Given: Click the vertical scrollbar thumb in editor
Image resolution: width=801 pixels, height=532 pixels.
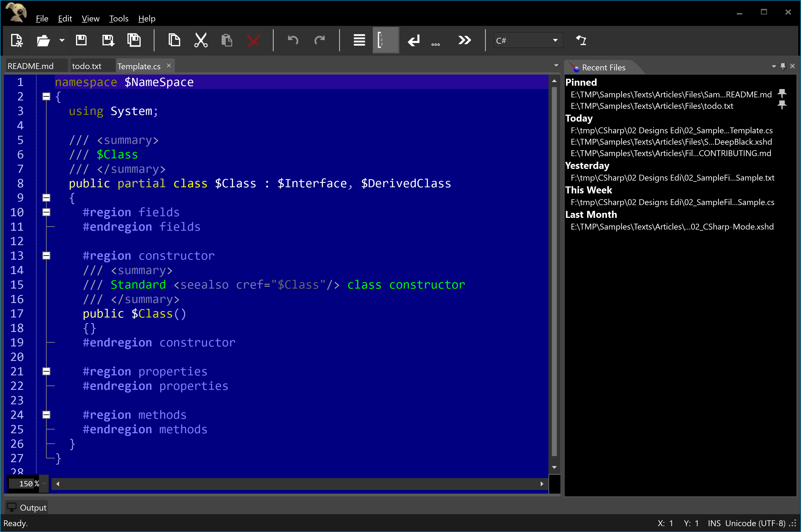Looking at the screenshot, I should click(x=554, y=272).
